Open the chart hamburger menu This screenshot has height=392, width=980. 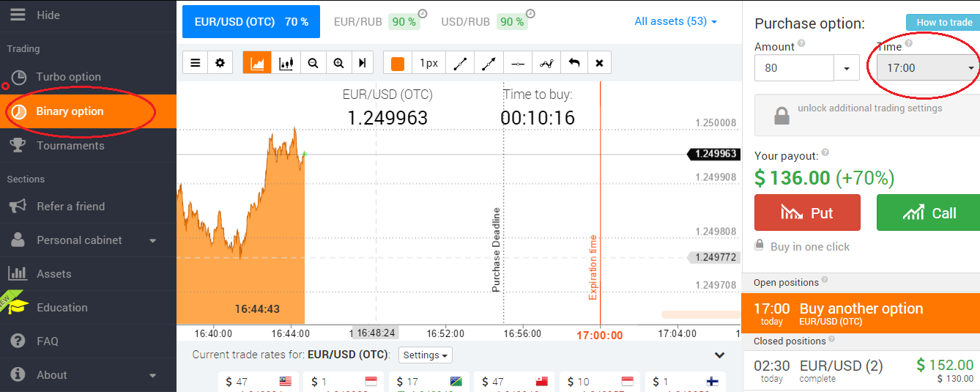tap(196, 63)
